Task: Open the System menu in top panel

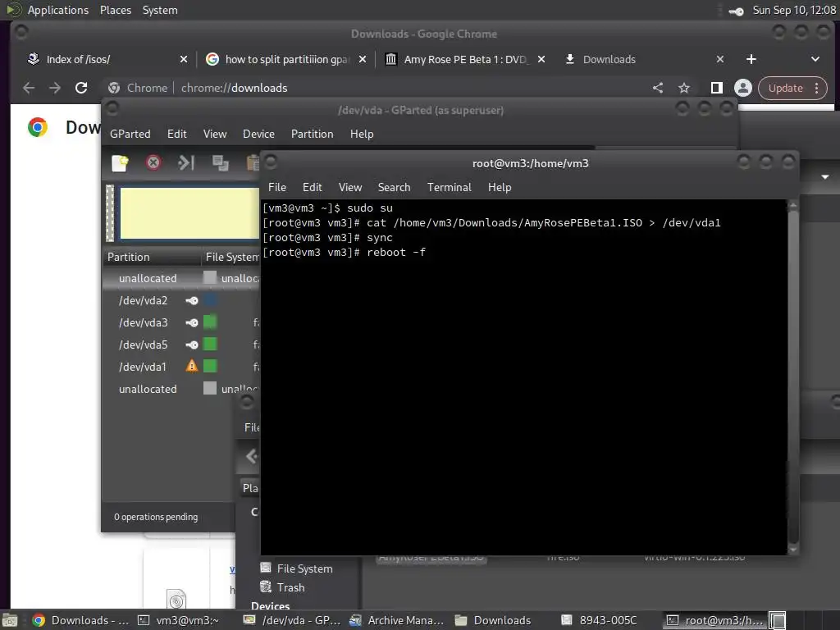Action: point(160,10)
